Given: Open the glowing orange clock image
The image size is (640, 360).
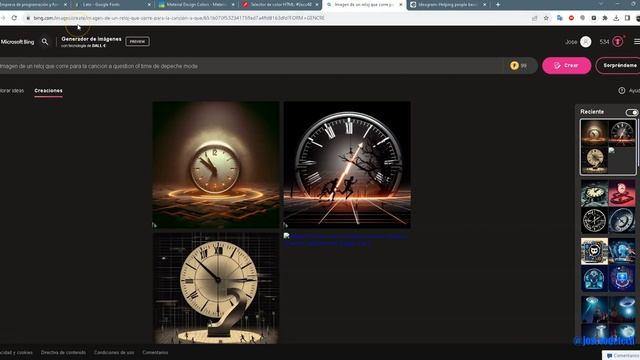Looking at the screenshot, I should click(216, 165).
